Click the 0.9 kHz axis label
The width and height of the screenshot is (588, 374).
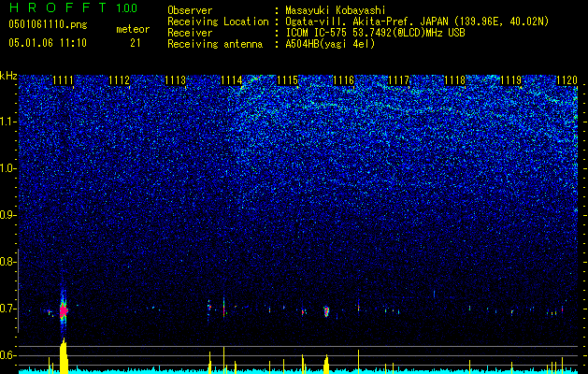click(8, 215)
